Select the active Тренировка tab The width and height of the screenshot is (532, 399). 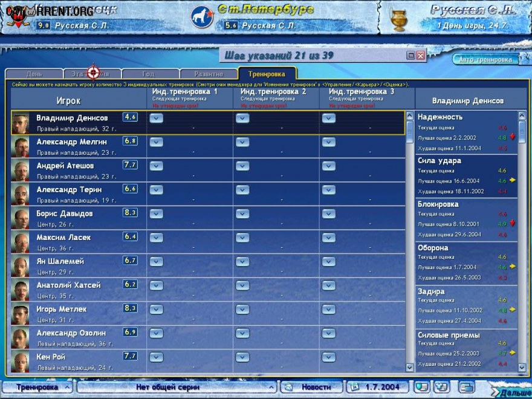pos(267,73)
